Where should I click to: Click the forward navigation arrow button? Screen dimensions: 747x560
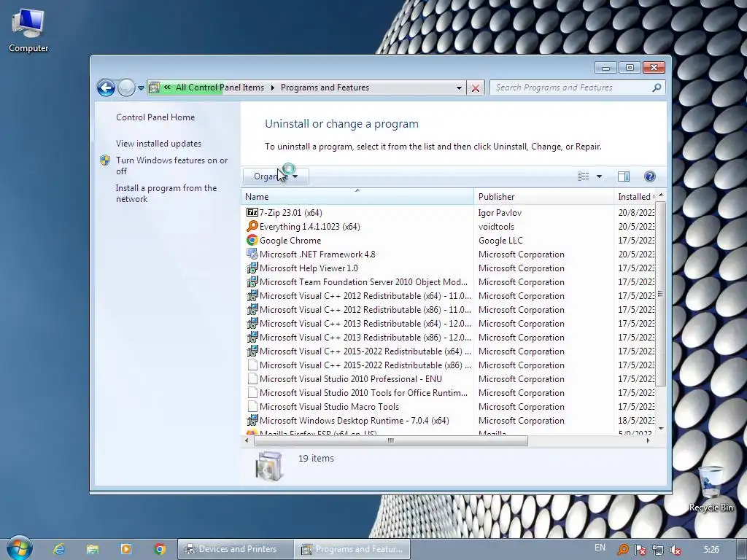tap(126, 87)
